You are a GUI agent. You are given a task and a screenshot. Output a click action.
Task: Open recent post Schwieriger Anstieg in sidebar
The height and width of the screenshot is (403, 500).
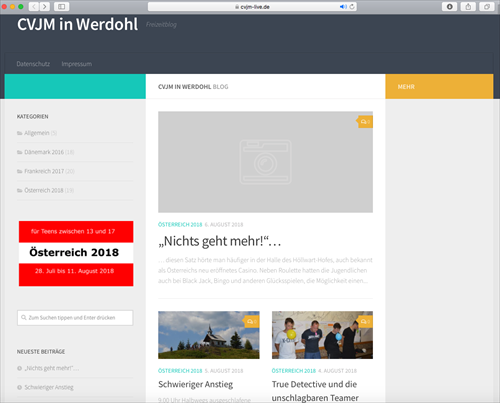point(49,387)
